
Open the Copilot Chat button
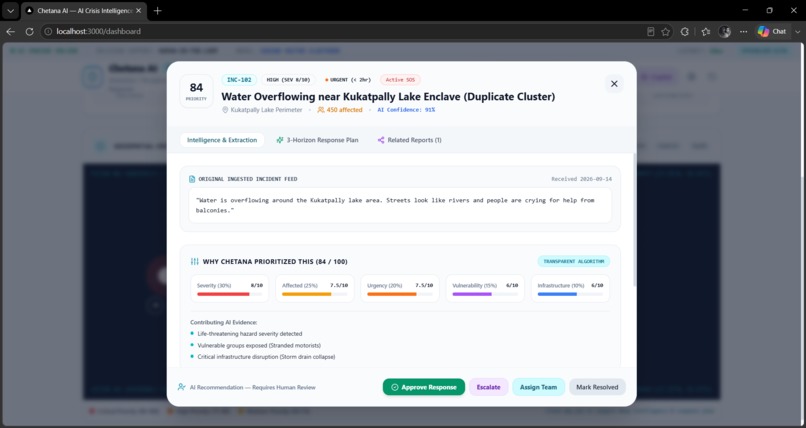773,31
